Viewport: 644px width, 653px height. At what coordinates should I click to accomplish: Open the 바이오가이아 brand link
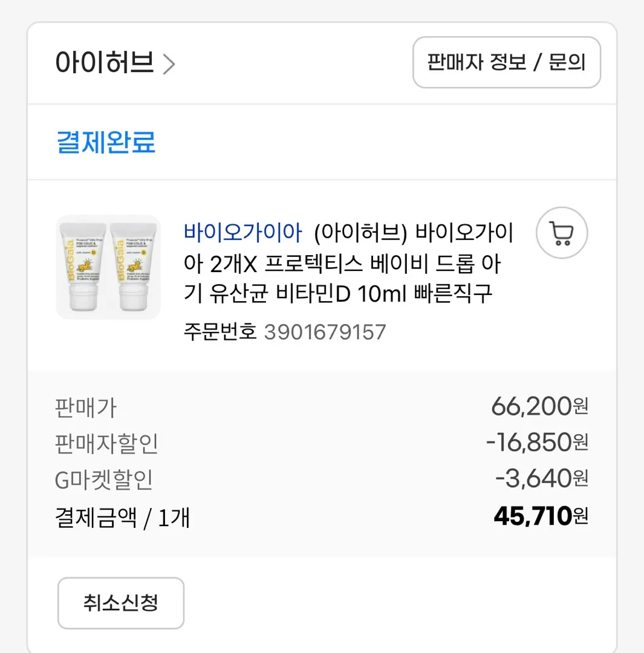tap(243, 232)
